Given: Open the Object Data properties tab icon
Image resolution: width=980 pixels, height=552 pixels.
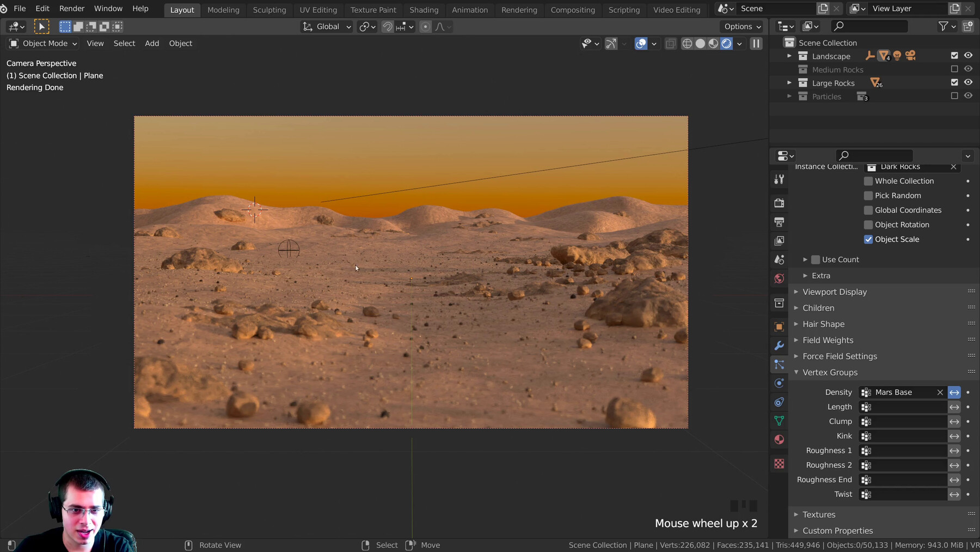Looking at the screenshot, I should [x=779, y=421].
